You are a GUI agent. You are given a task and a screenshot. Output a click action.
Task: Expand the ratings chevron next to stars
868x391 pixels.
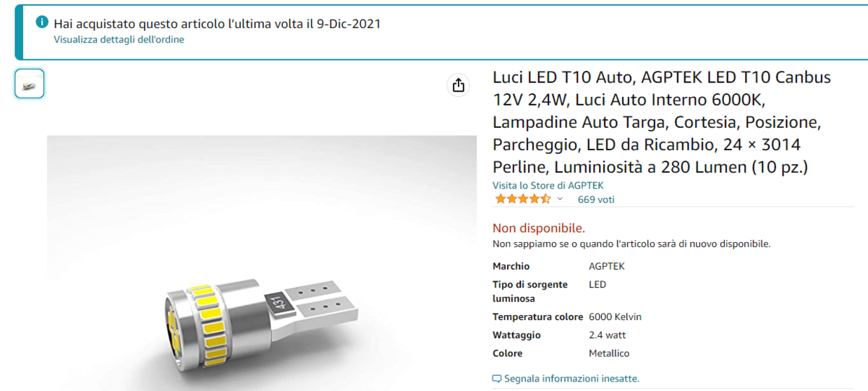click(x=560, y=199)
